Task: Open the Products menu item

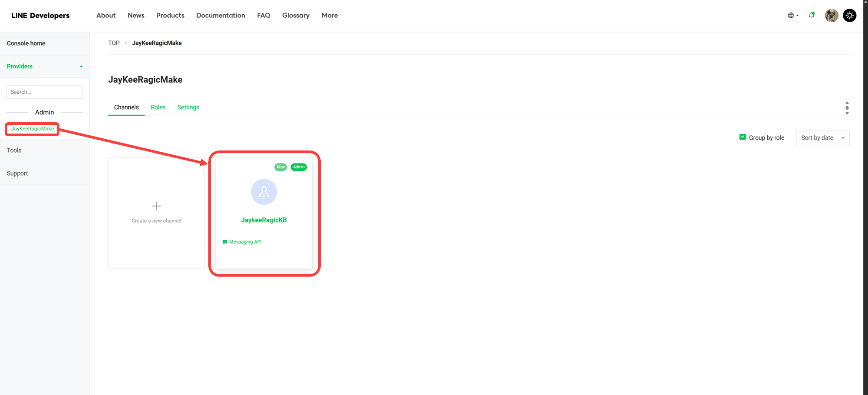Action: click(170, 15)
